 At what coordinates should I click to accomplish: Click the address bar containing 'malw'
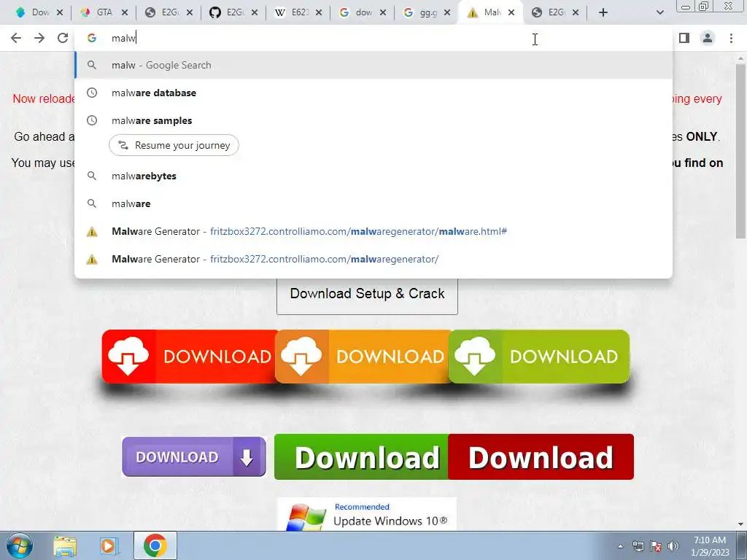373,38
